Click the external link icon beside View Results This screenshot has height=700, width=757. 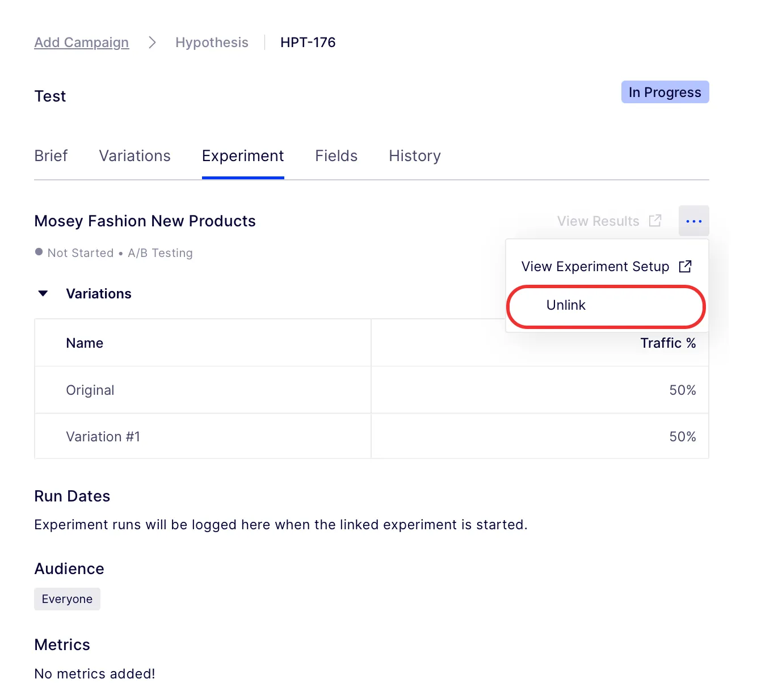[x=655, y=221]
